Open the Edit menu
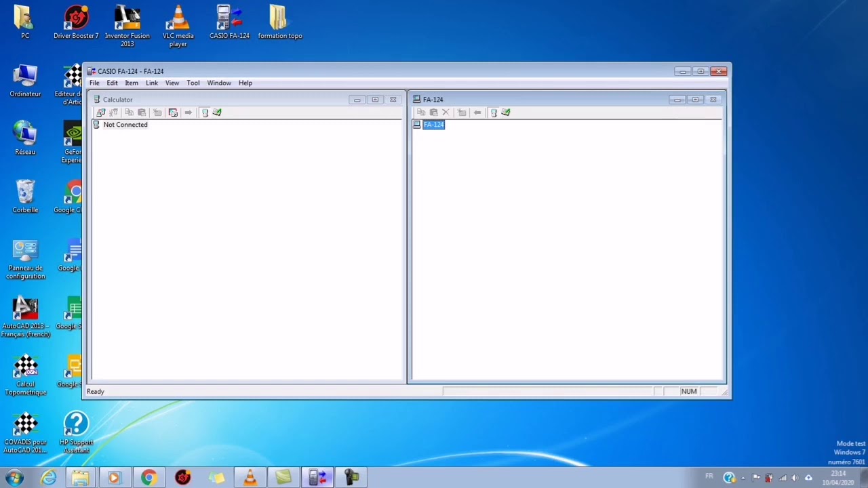The height and width of the screenshot is (488, 868). (112, 83)
